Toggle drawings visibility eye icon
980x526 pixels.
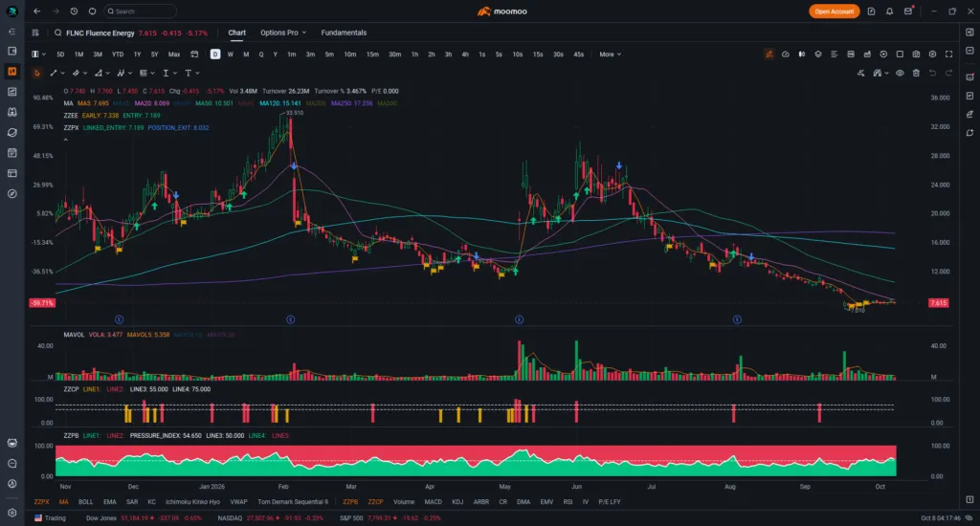pyautogui.click(x=900, y=73)
